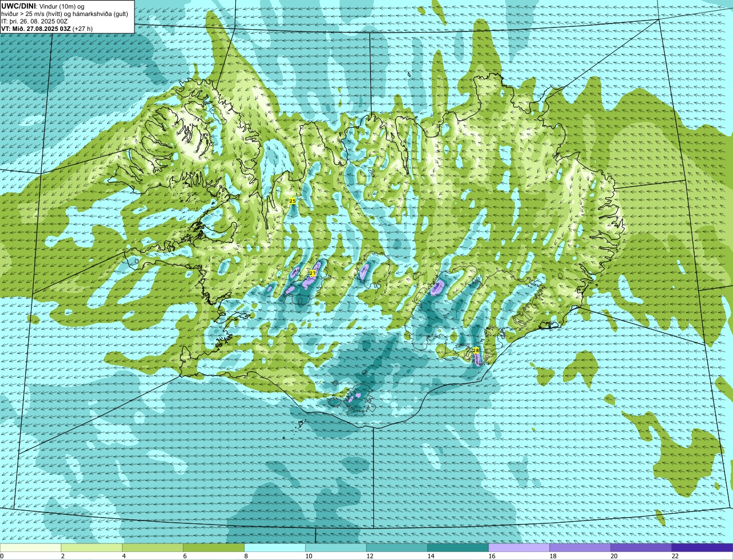Select the 18–20 m/s purple legend swatch
This screenshot has height=560, width=733.
(x=580, y=547)
